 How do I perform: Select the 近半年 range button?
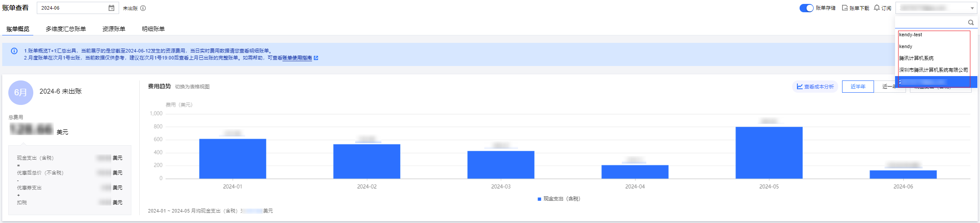point(857,87)
